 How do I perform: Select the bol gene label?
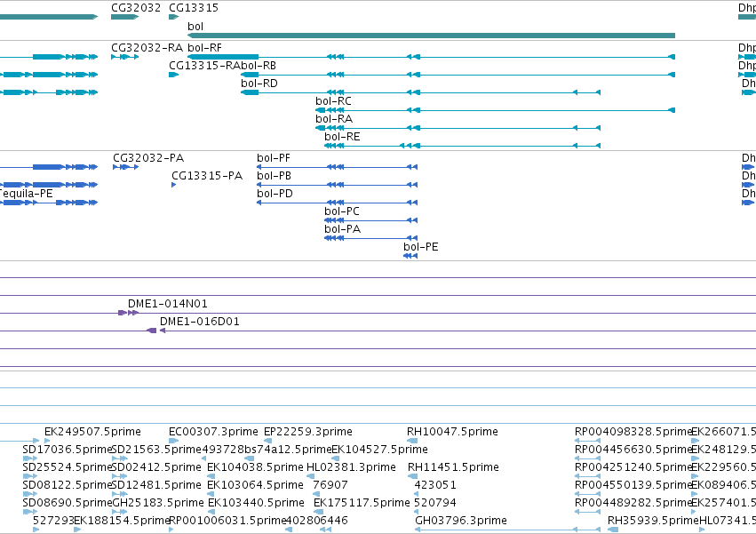click(x=195, y=27)
